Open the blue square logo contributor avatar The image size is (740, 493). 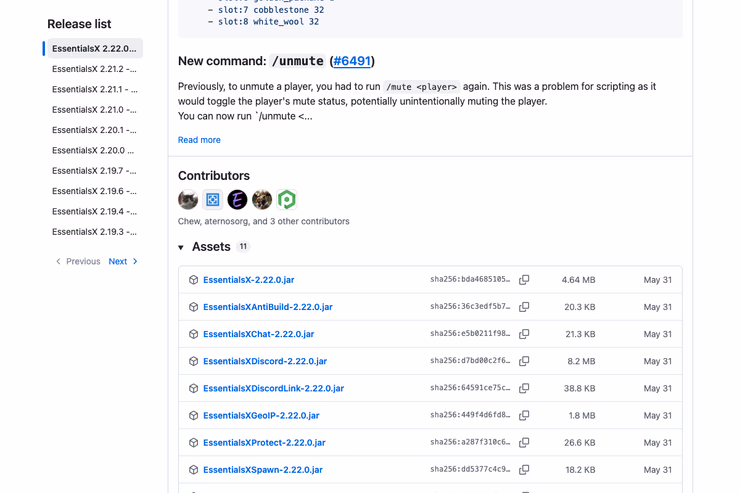[x=213, y=200]
